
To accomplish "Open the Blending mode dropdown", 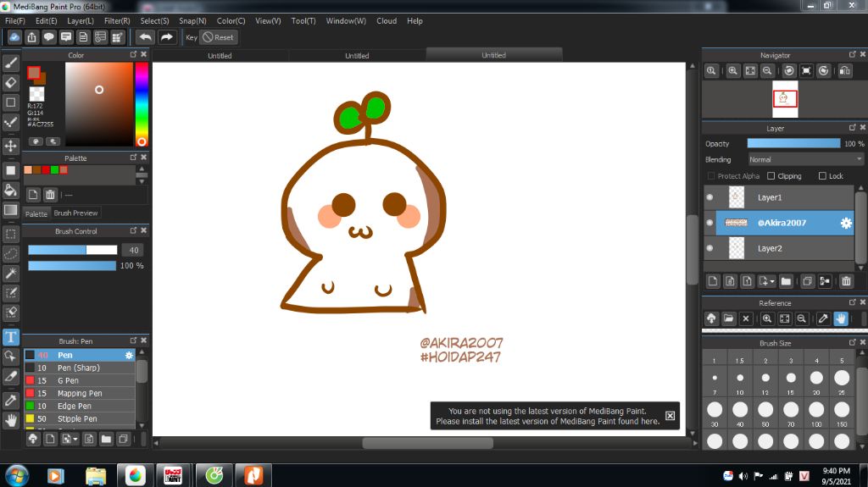I will 805,159.
